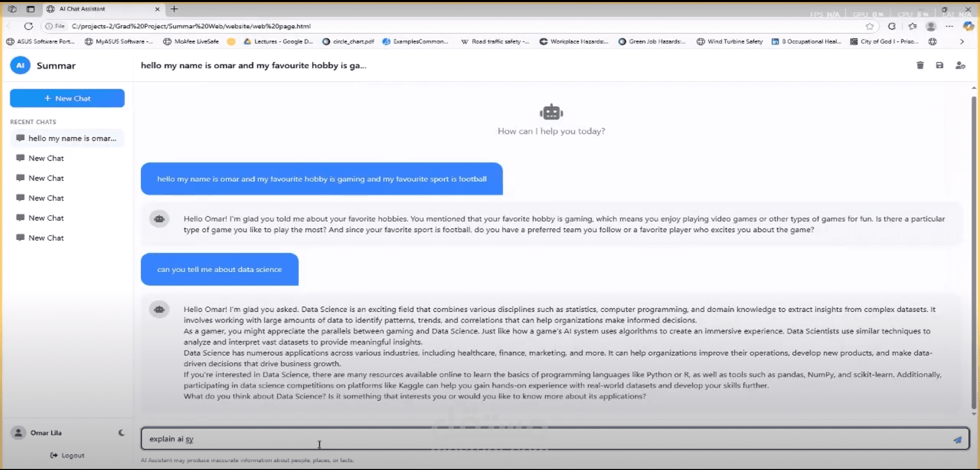
Task: Click the 'How can I help you today?' text
Action: pyautogui.click(x=551, y=131)
